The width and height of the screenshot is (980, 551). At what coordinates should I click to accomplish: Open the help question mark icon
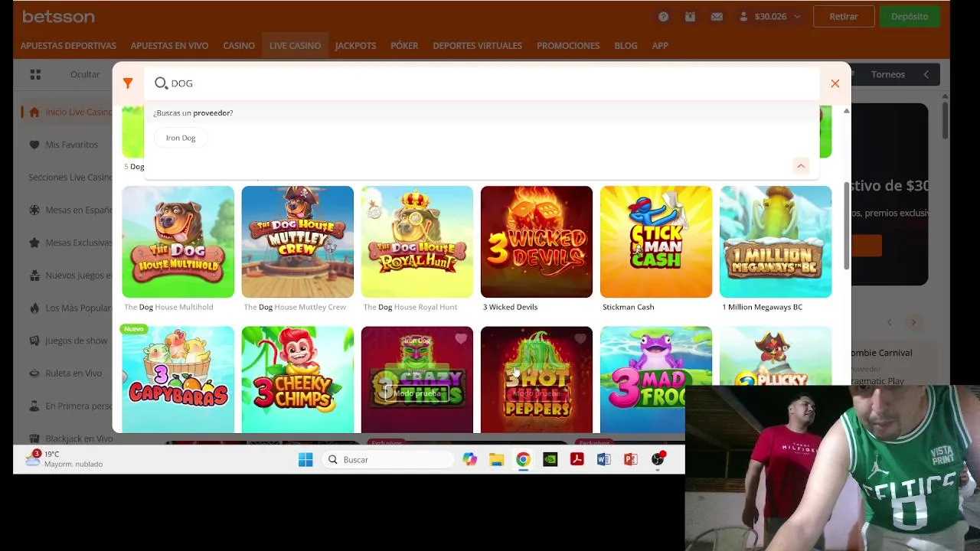[x=663, y=17]
